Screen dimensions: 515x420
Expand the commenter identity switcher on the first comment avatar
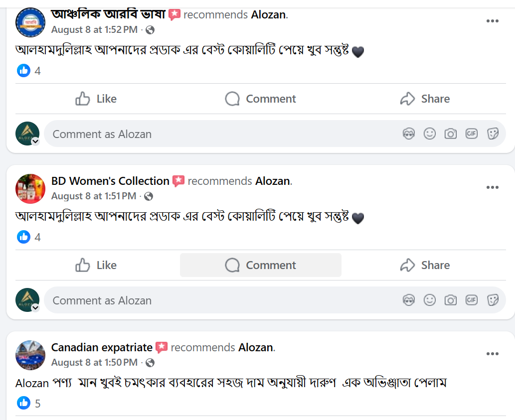(x=35, y=141)
